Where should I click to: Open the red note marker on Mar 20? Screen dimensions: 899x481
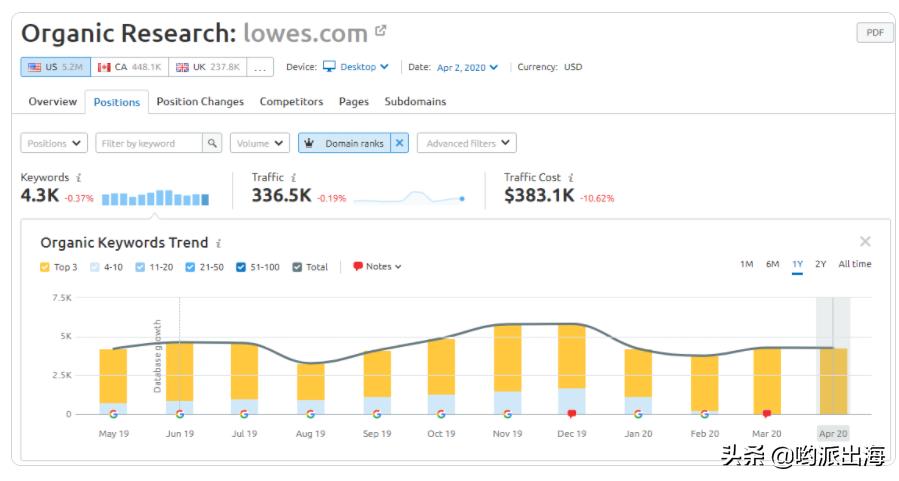click(767, 413)
